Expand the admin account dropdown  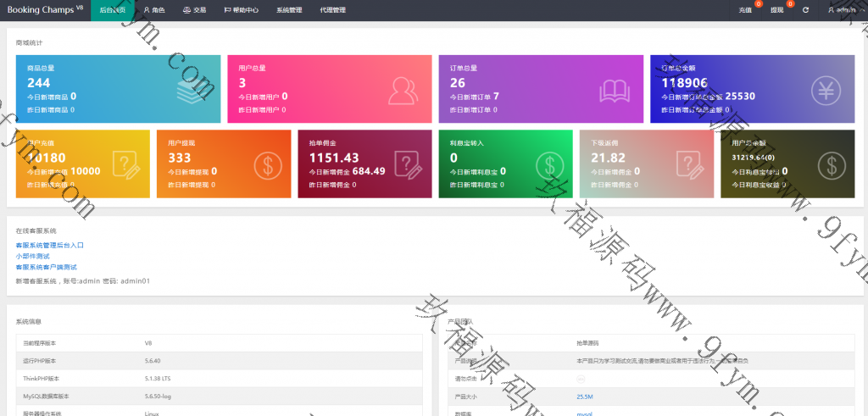[842, 10]
